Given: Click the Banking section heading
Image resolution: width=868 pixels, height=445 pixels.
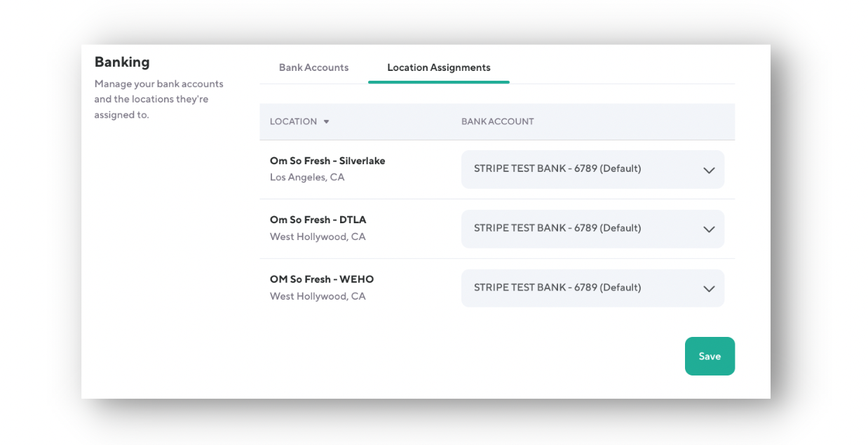Looking at the screenshot, I should point(122,62).
